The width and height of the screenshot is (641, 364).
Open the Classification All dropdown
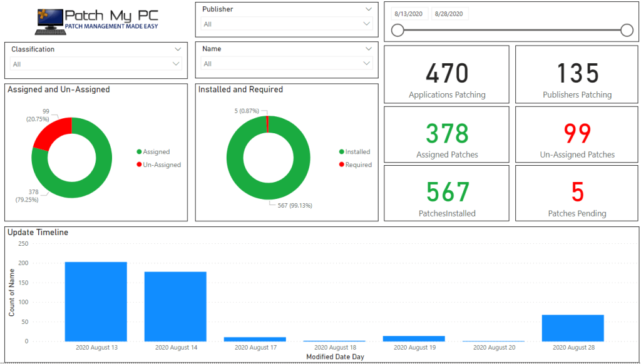point(96,64)
